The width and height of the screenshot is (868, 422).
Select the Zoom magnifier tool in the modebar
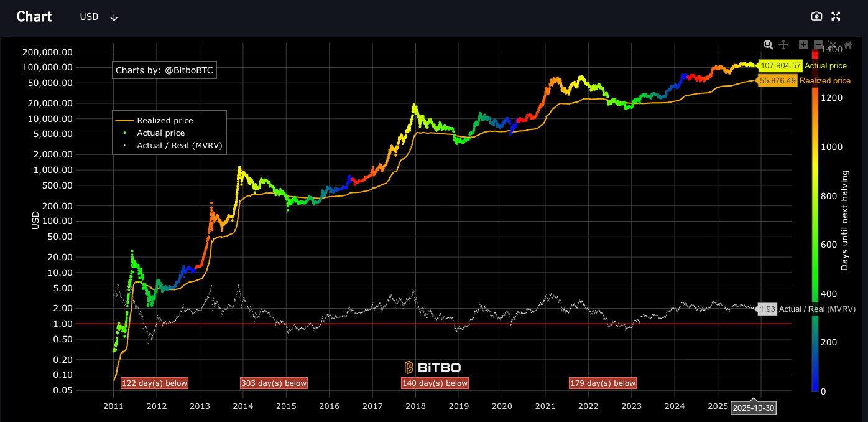tap(769, 45)
